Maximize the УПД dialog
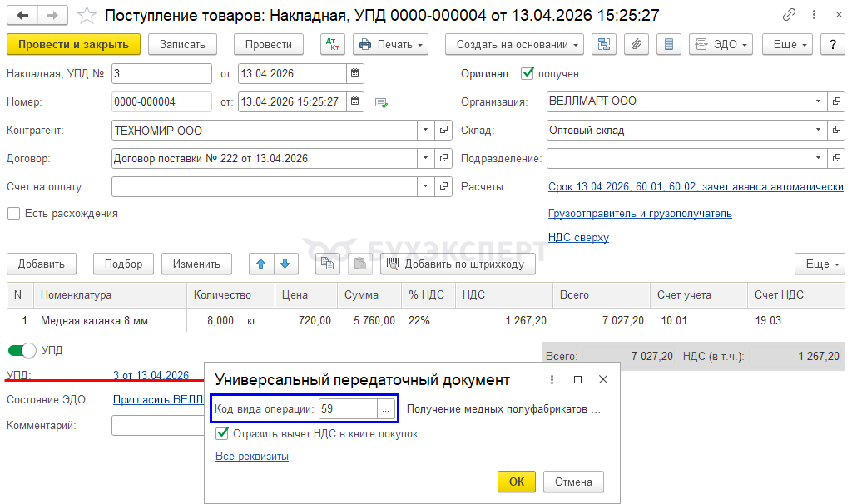Image resolution: width=852 pixels, height=504 pixels. [x=577, y=379]
